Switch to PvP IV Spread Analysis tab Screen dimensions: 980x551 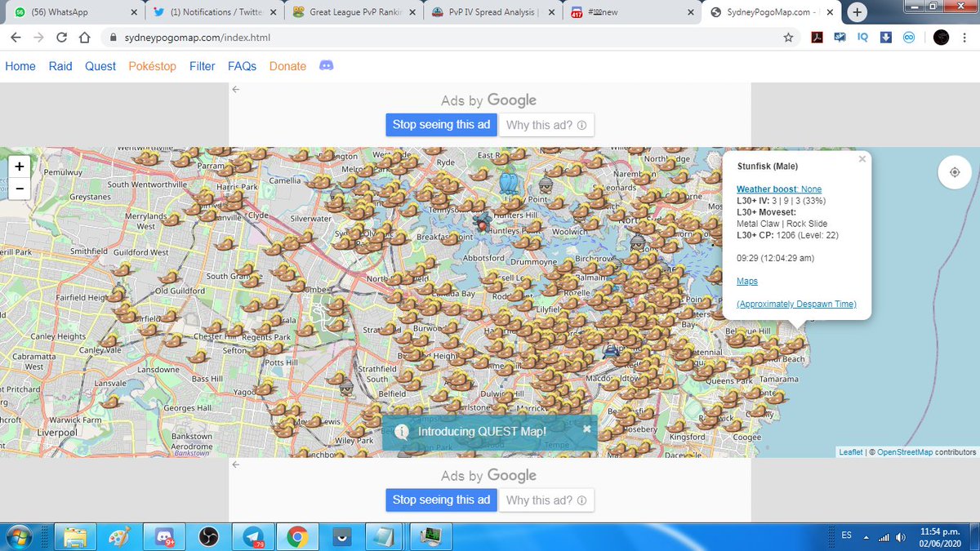[x=493, y=13]
